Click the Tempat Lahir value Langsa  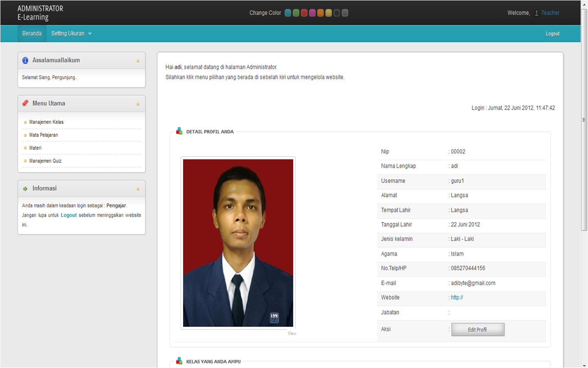[x=460, y=210]
